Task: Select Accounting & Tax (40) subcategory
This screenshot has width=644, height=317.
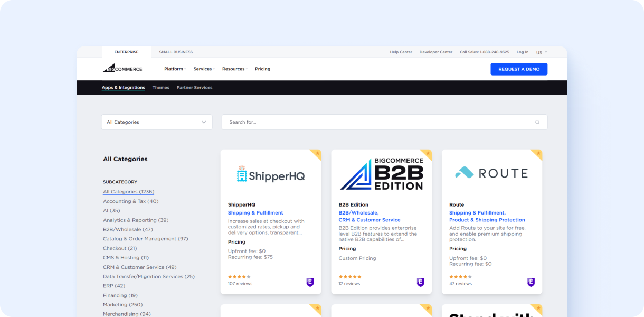Action: coord(130,201)
